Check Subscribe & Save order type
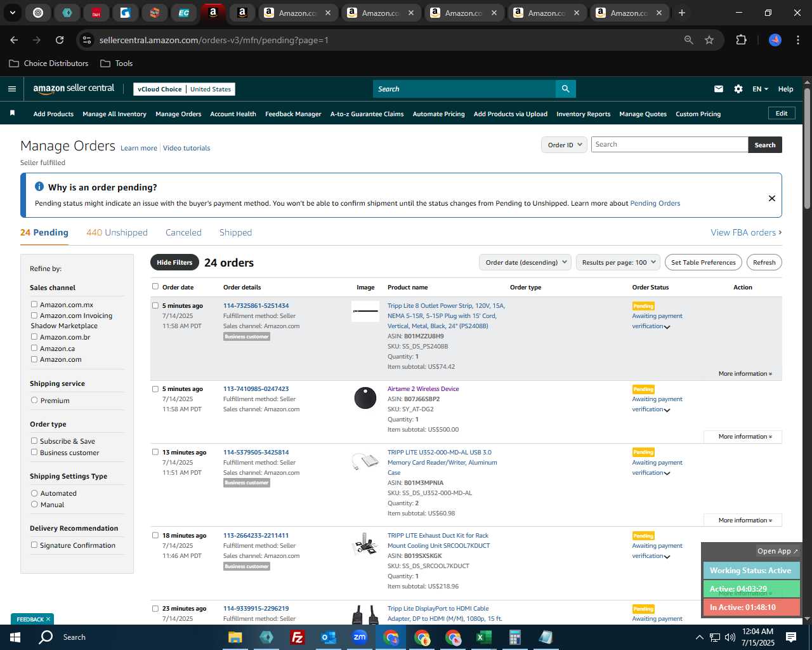This screenshot has height=650, width=812. tap(34, 441)
